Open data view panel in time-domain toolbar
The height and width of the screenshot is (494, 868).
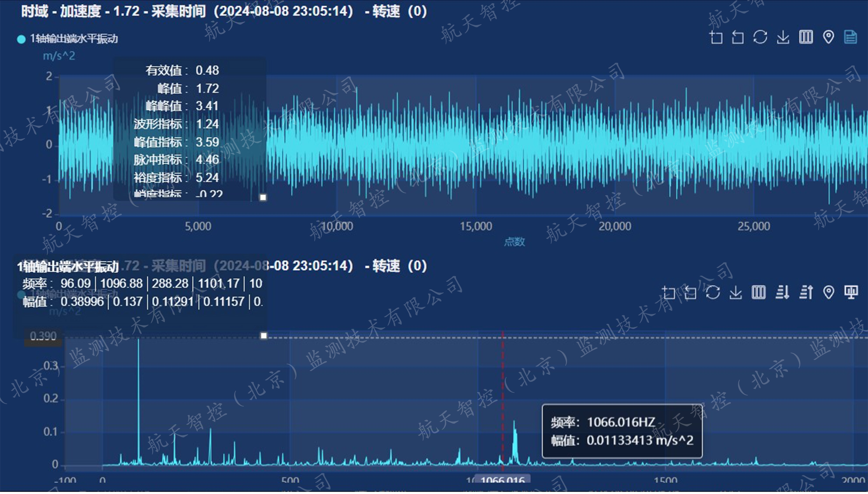806,37
